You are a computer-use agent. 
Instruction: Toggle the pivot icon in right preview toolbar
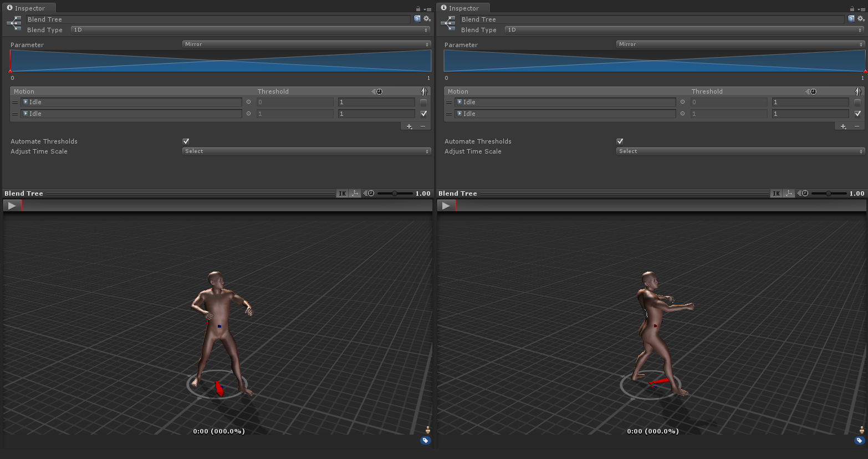click(789, 193)
